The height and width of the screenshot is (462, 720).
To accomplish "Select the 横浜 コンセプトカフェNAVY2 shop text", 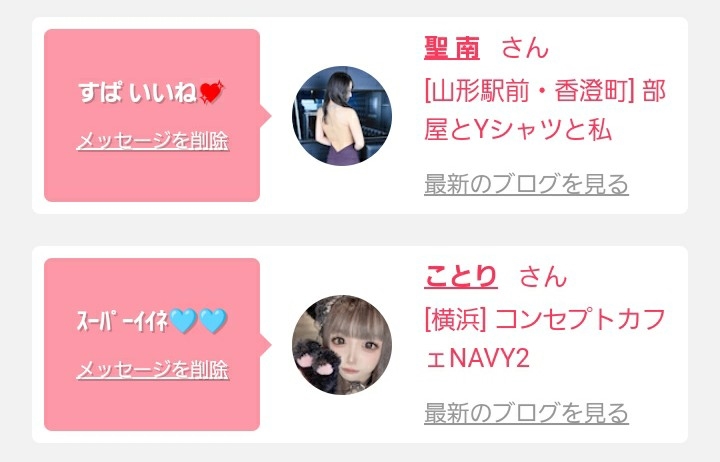I will (x=545, y=339).
